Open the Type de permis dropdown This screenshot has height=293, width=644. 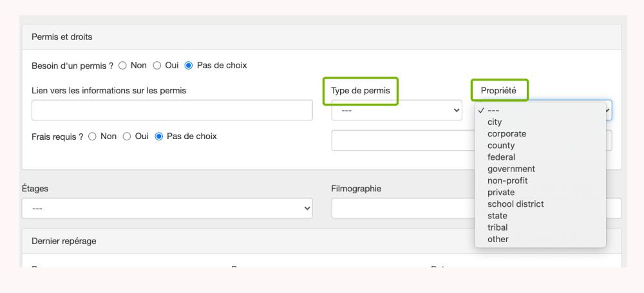coord(396,110)
